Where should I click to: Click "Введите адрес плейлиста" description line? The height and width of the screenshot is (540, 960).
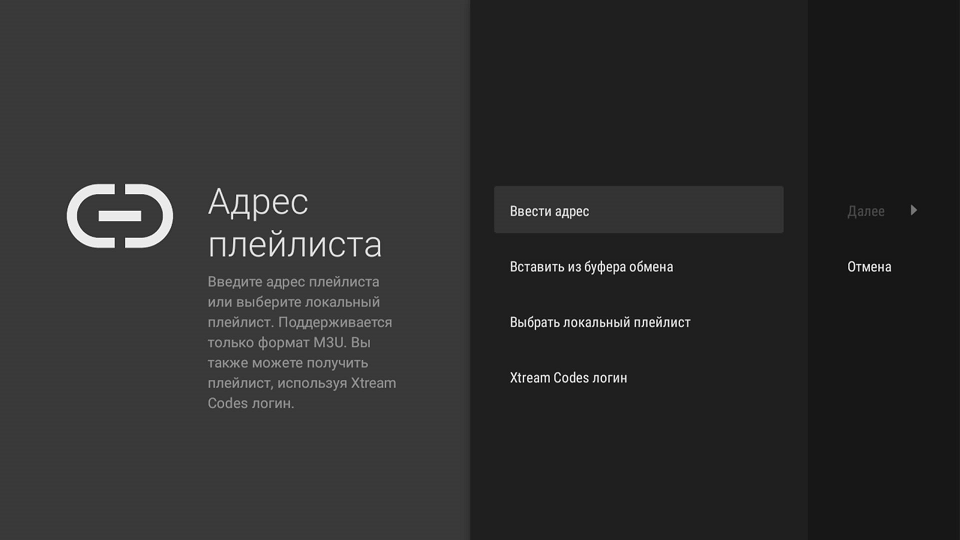(x=293, y=282)
